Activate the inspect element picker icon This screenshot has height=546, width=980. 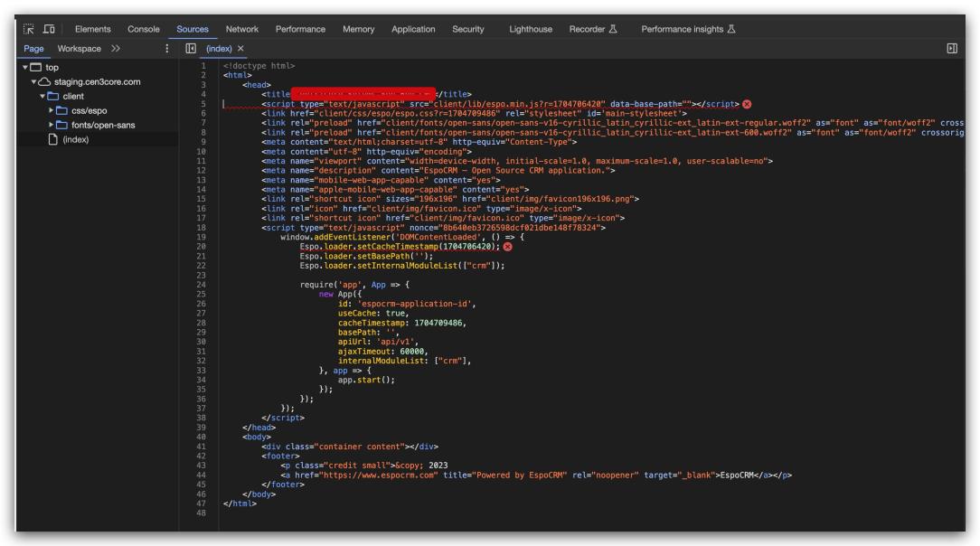click(29, 29)
